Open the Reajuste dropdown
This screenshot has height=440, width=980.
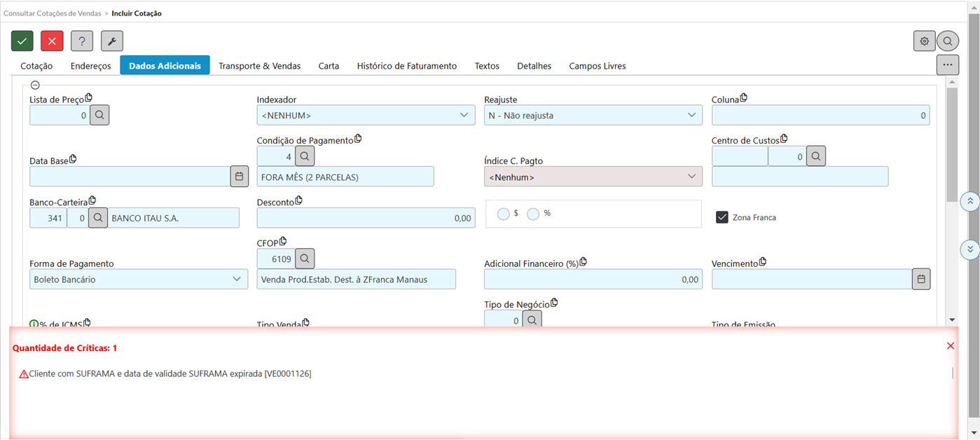(x=593, y=115)
